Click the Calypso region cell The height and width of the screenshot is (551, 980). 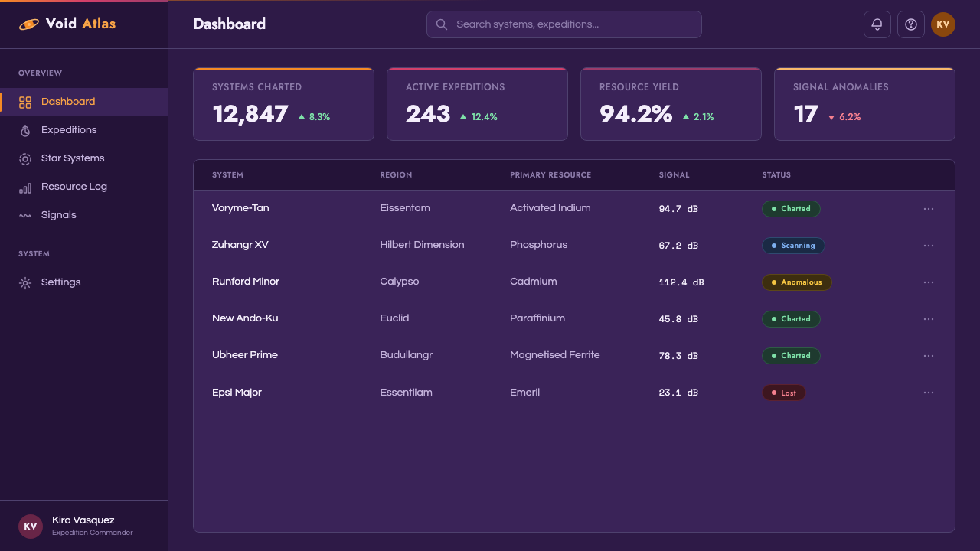coord(400,282)
